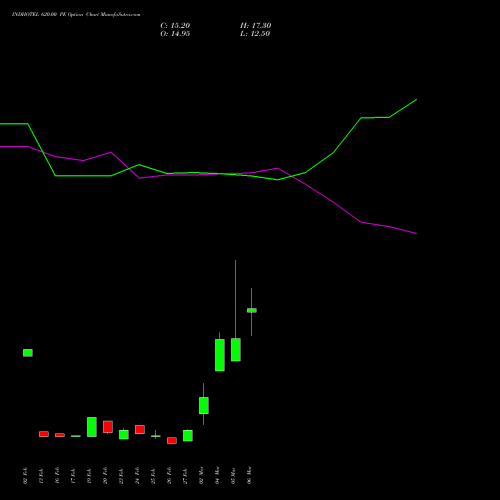Click the 05 Mar date label
Image resolution: width=500 pixels, height=500 pixels.
pyautogui.click(x=233, y=475)
